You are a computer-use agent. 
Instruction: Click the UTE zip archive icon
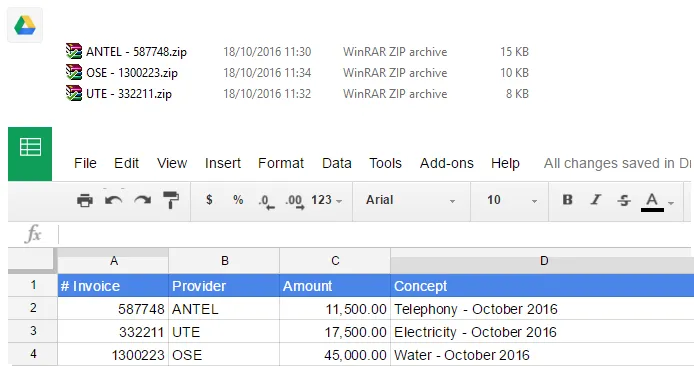pyautogui.click(x=74, y=93)
